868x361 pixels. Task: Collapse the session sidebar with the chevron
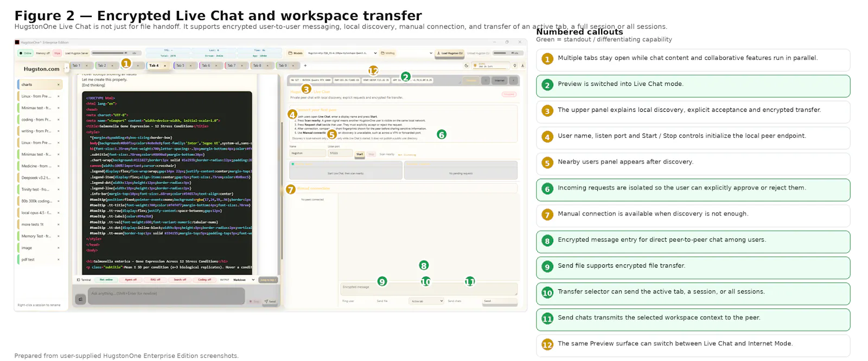pyautogui.click(x=67, y=68)
